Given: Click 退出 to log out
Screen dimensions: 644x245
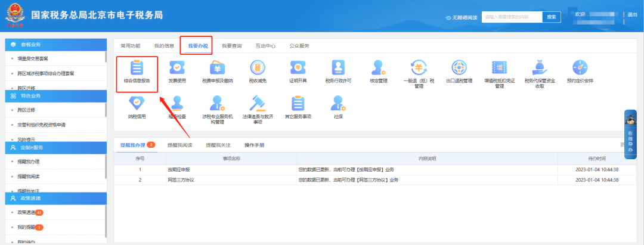Looking at the screenshot, I should coord(633,15).
